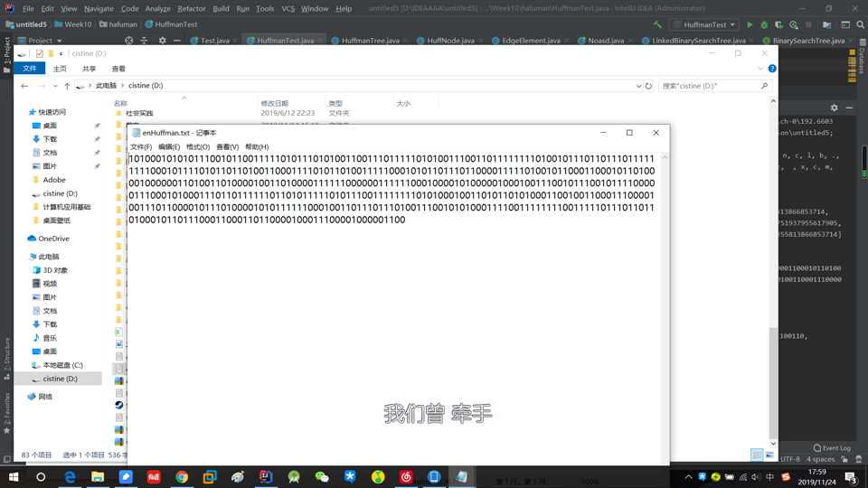Select 本地磁盘 (C:) in navigation pane
The image size is (868, 488).
(62, 365)
